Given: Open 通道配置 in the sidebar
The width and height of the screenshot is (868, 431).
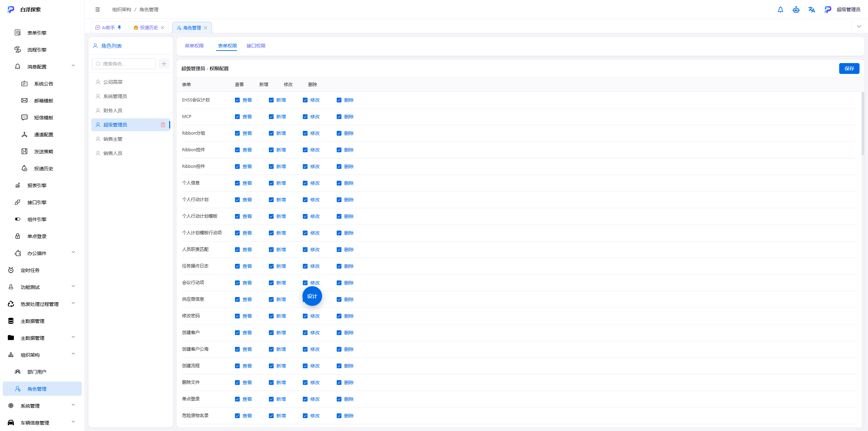Looking at the screenshot, I should tap(42, 135).
